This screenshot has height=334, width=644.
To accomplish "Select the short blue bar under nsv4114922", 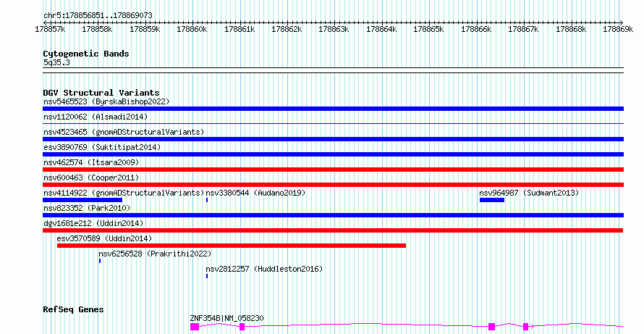I will (82, 200).
